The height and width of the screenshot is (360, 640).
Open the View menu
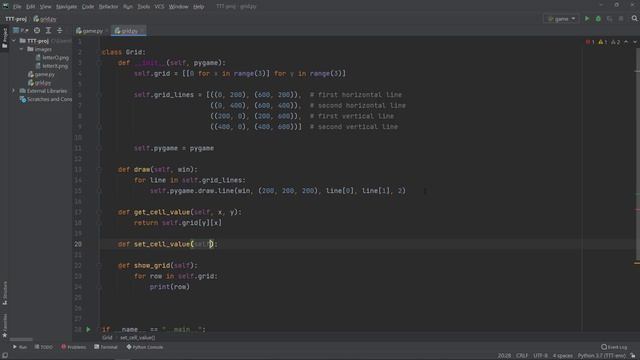[x=45, y=7]
